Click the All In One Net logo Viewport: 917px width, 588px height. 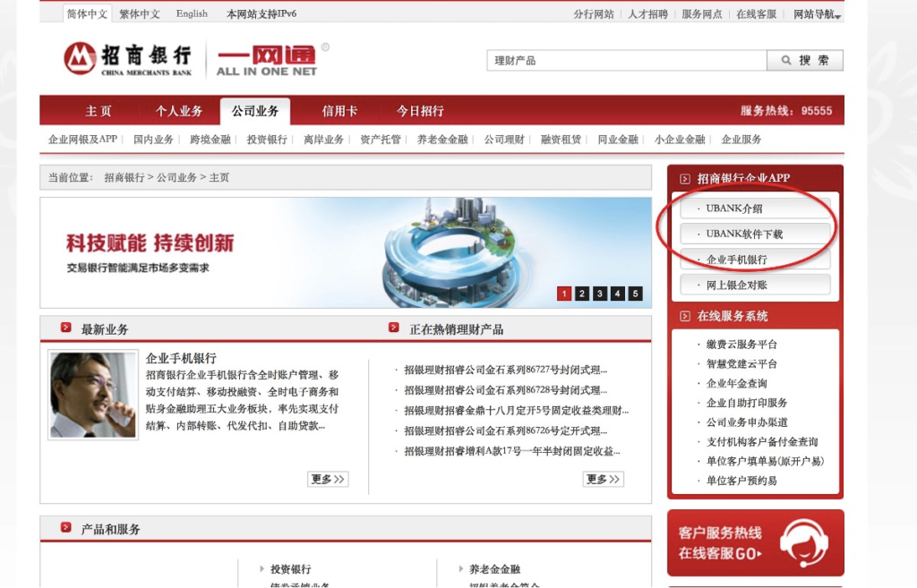[x=267, y=60]
